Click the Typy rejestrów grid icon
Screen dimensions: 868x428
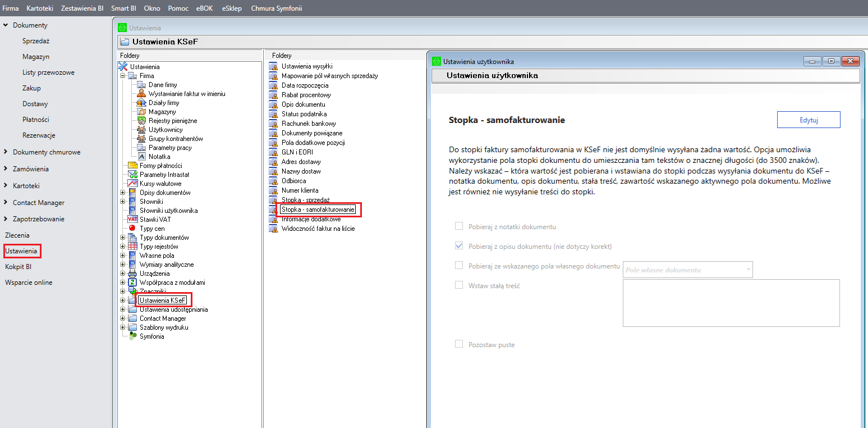point(132,247)
